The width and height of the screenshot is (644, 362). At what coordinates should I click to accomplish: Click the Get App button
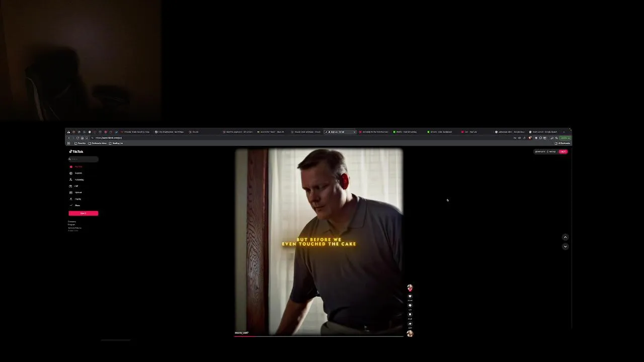(x=551, y=151)
